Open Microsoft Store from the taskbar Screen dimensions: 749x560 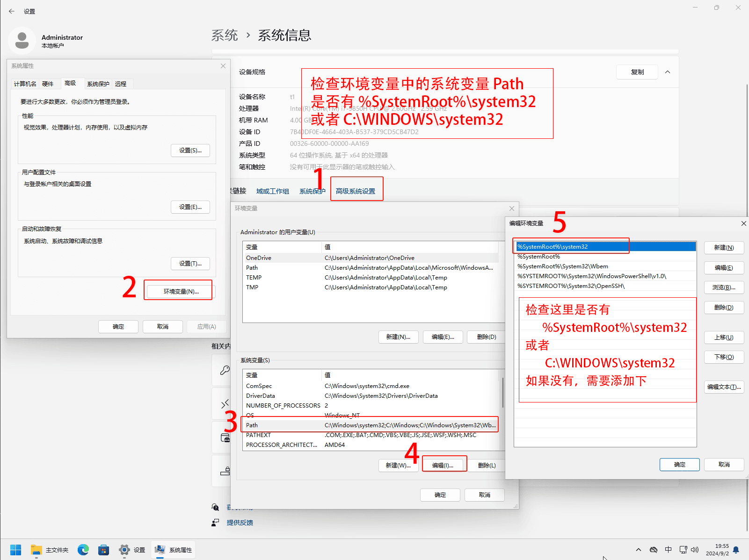(x=103, y=550)
